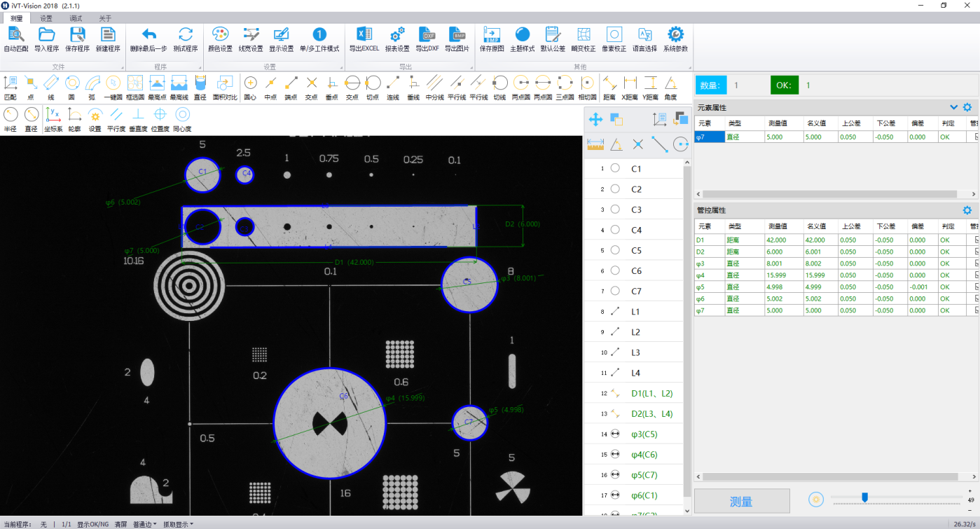Click the 删除最后一步 undo last step icon
Viewport: 980px width, 529px height.
[x=149, y=38]
